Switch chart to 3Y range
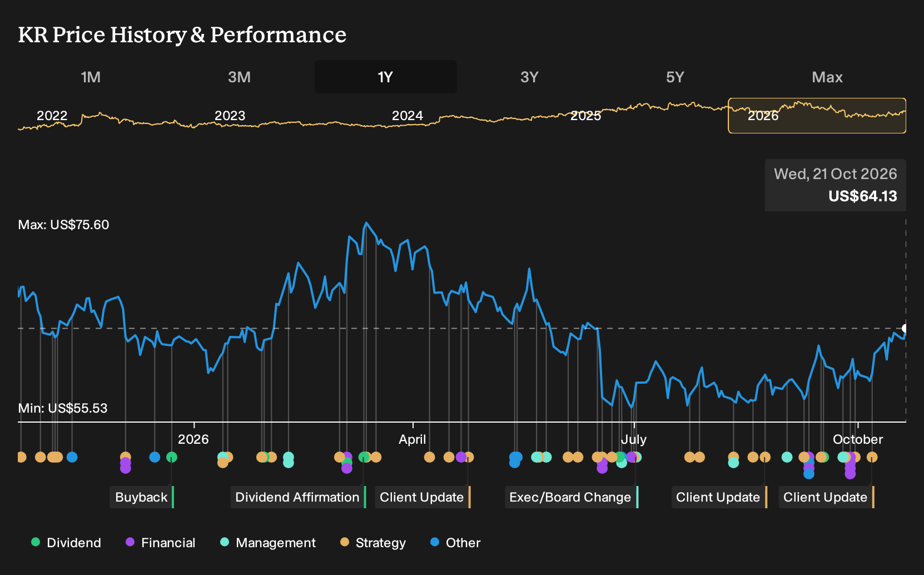 [529, 77]
